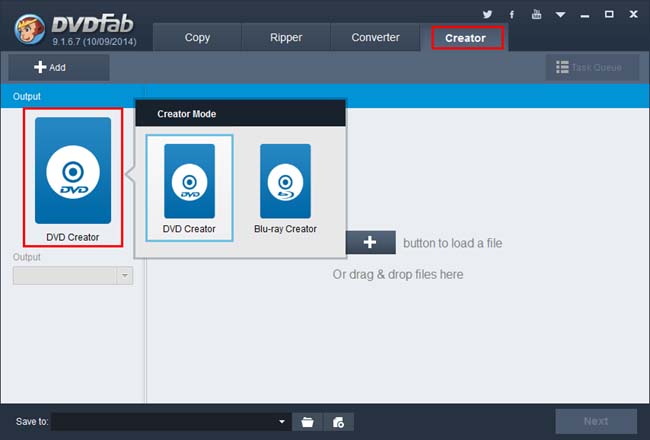Open the Task Queue
Screen dimensions: 650x440
(592, 67)
